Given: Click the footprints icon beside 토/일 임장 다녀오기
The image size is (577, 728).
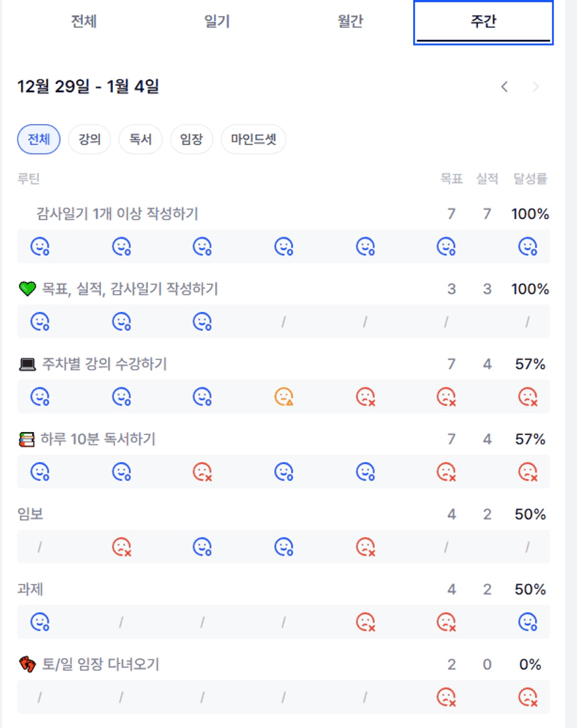Looking at the screenshot, I should 27,664.
